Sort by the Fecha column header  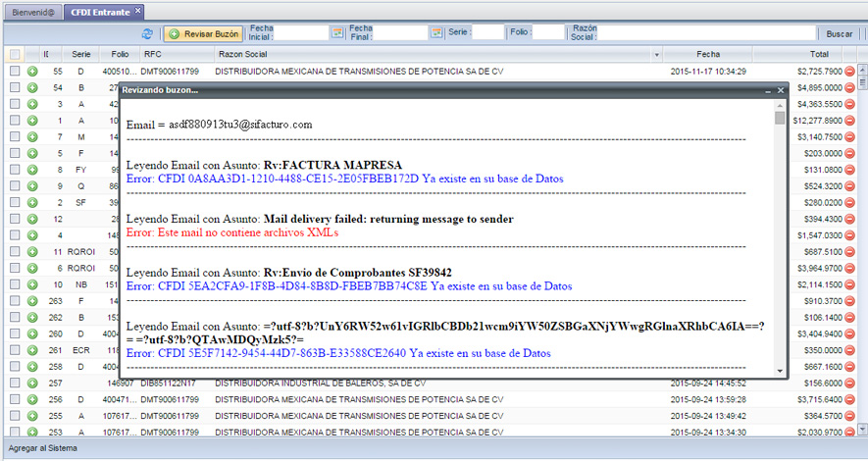click(708, 54)
